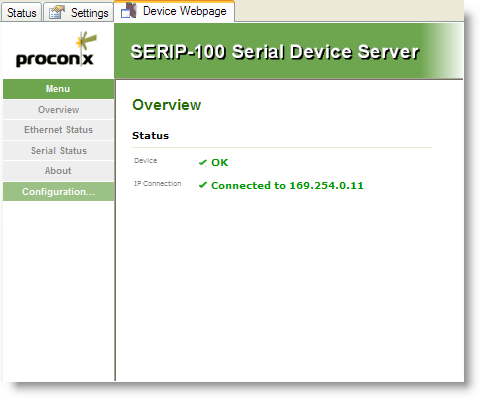Click the check mark beside Connected
This screenshot has width=480, height=398.
(203, 185)
